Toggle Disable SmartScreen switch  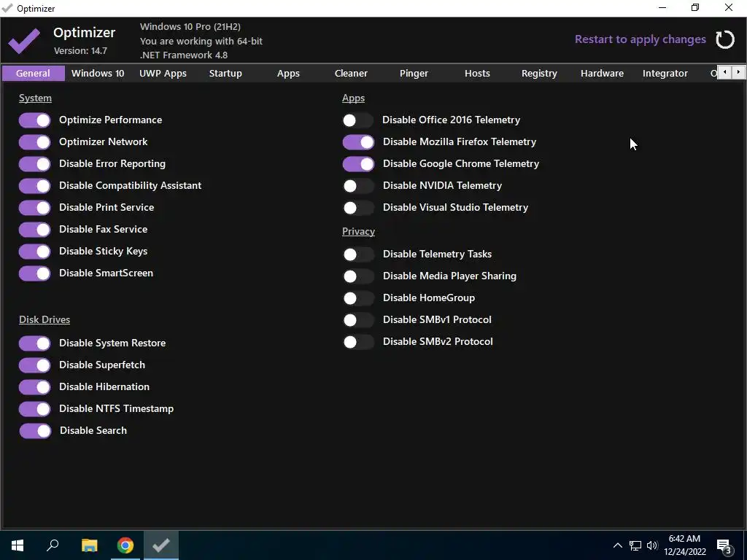point(35,273)
